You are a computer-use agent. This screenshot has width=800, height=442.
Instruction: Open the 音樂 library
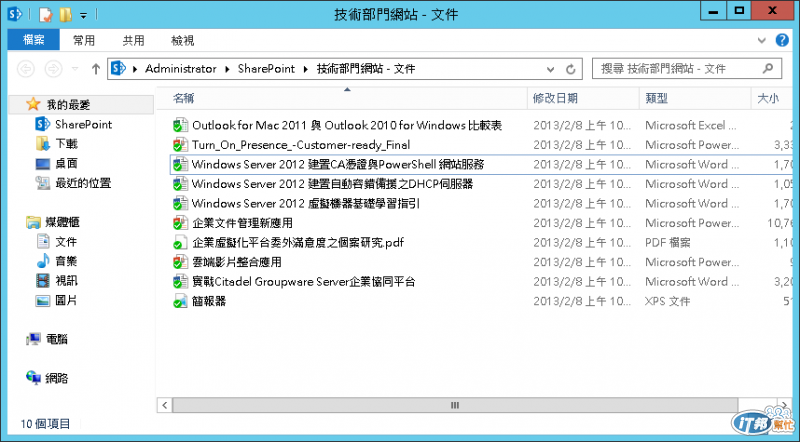point(66,261)
